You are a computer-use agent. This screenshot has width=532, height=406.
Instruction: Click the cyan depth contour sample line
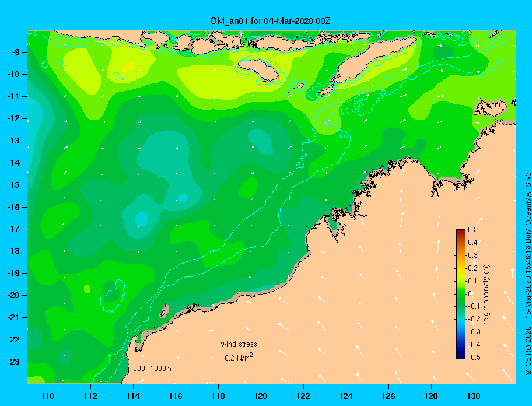point(146,374)
